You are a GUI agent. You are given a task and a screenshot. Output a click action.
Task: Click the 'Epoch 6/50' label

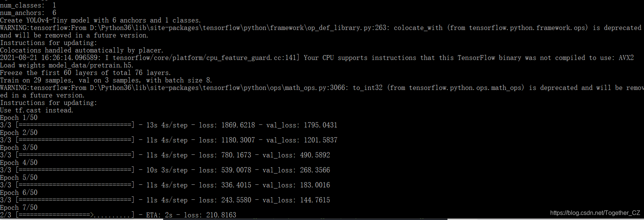pyautogui.click(x=19, y=193)
